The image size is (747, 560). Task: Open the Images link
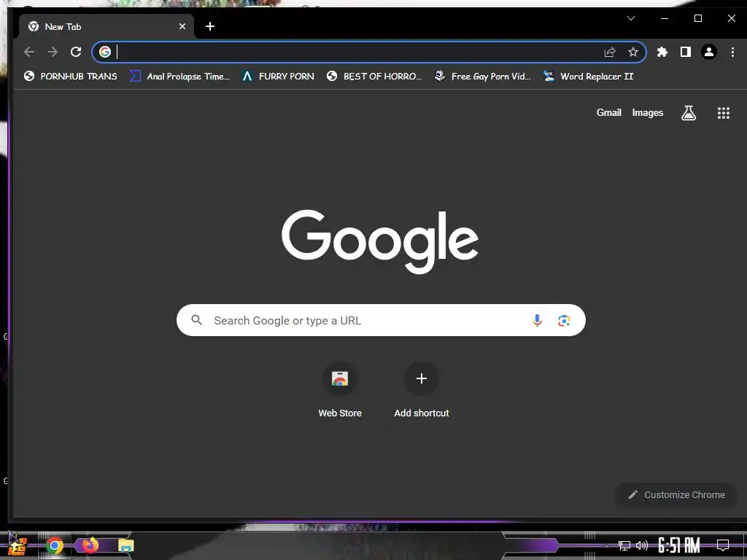(x=648, y=113)
